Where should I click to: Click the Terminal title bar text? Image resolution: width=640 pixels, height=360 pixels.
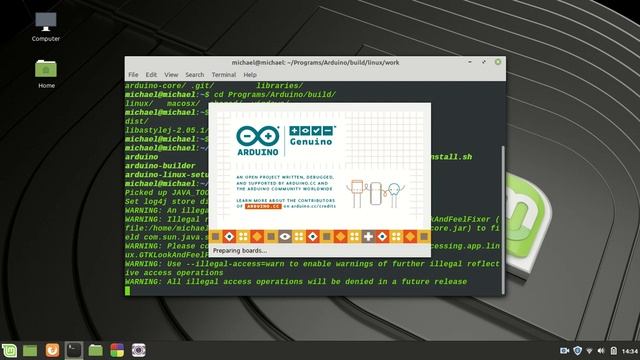[x=315, y=62]
